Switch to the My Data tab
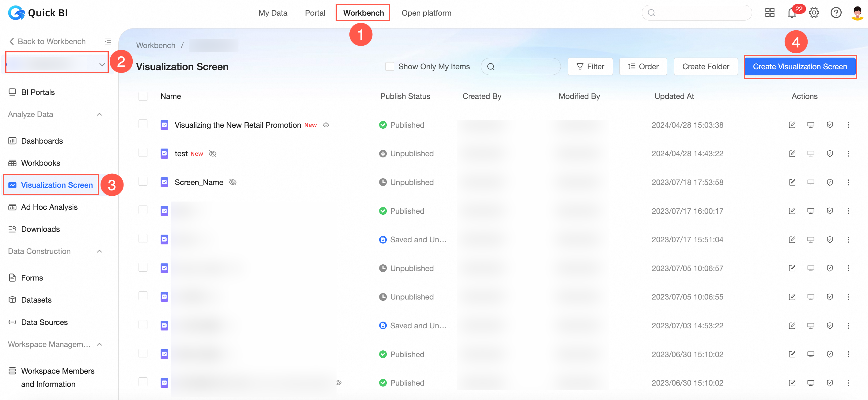This screenshot has height=400, width=868. (272, 13)
